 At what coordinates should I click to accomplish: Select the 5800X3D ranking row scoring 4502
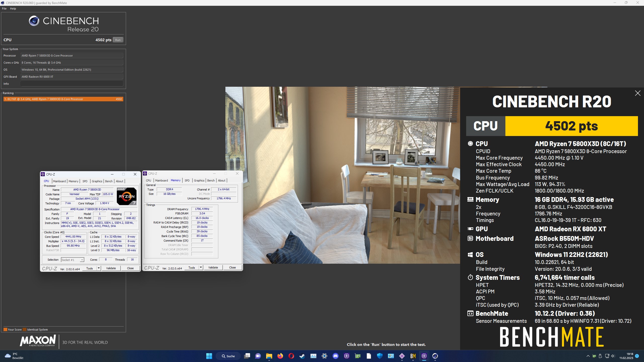point(63,99)
